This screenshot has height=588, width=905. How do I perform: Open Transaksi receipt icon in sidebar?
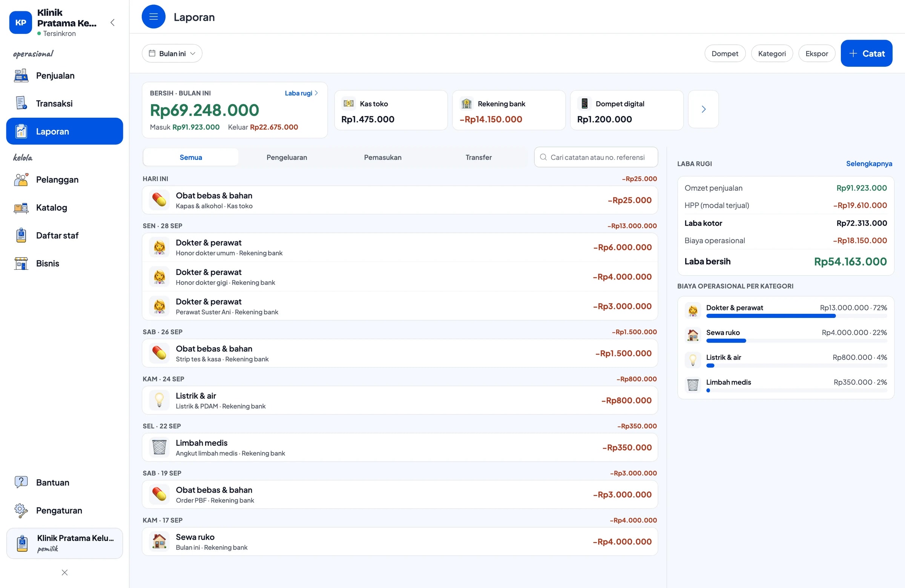(x=21, y=103)
